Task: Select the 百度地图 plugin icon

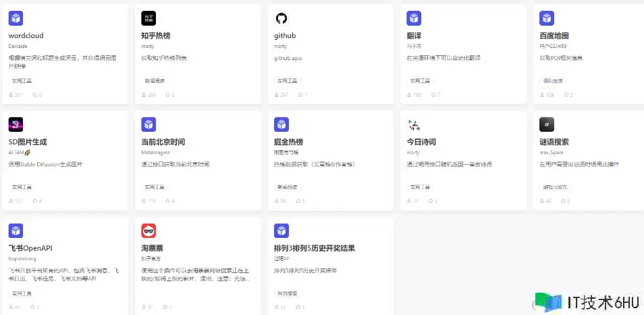Action: tap(547, 18)
